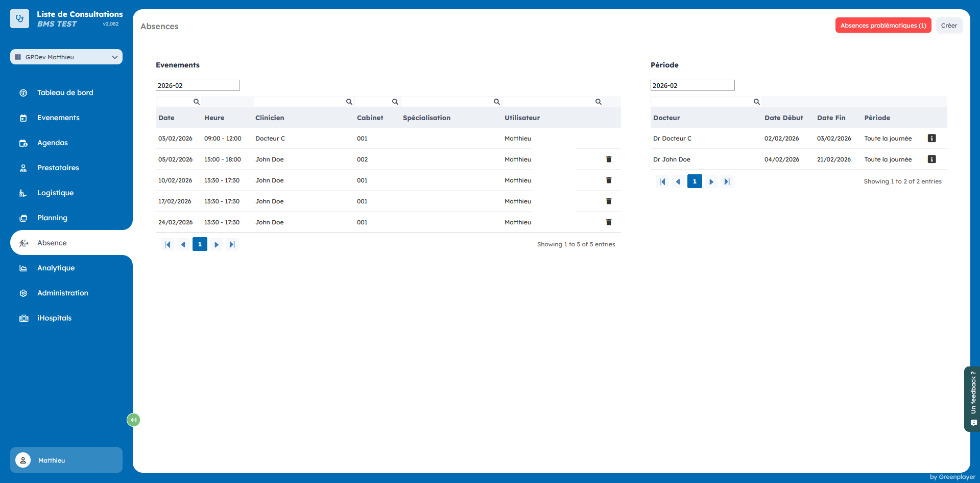Click search icon in Docteur filter
This screenshot has width=980, height=483.
pos(756,102)
